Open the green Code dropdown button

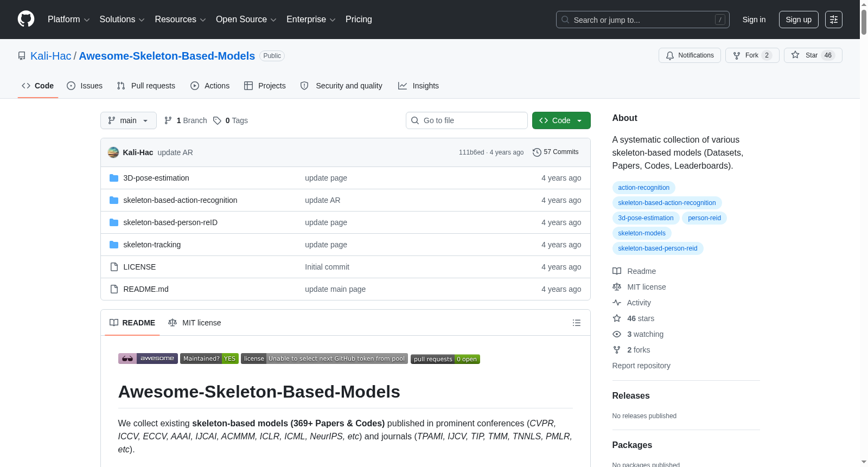click(561, 120)
